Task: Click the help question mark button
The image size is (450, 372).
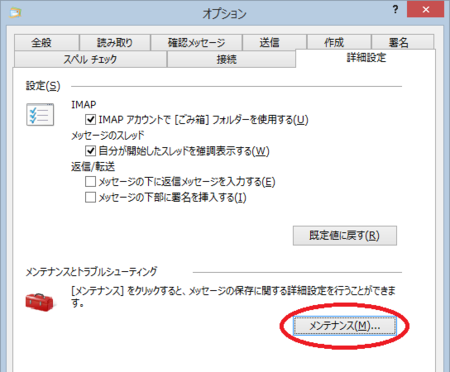Action: point(395,9)
